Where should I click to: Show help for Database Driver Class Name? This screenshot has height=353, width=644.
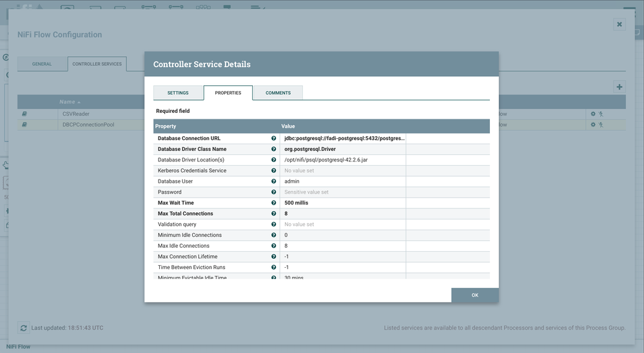click(x=273, y=149)
